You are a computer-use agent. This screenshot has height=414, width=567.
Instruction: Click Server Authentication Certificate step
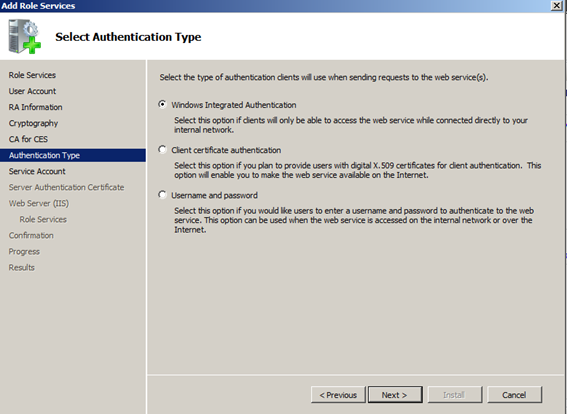pyautogui.click(x=66, y=187)
